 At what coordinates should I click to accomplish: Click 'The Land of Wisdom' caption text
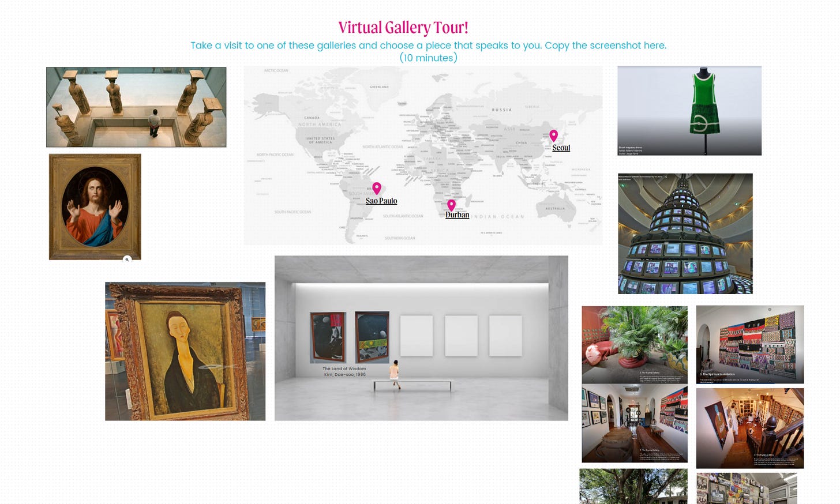click(344, 368)
